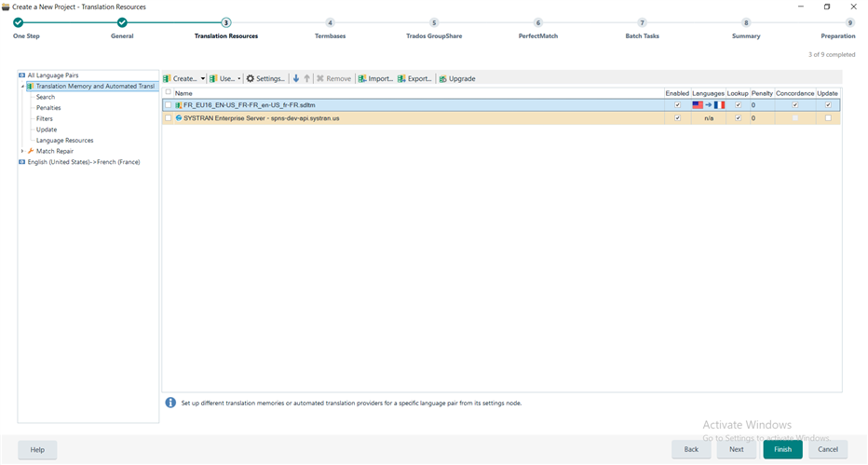Screen dimensions: 868x465
Task: Click the green Finish button
Action: (x=782, y=449)
